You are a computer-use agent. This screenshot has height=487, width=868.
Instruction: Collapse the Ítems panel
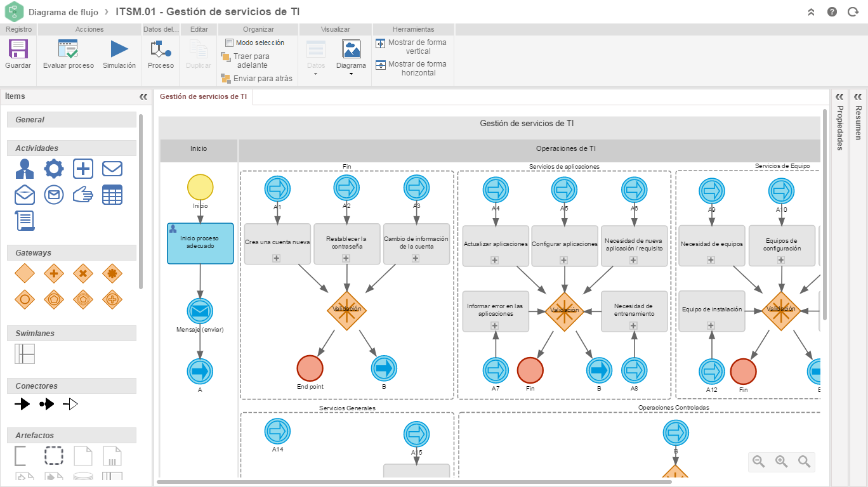[x=143, y=97]
